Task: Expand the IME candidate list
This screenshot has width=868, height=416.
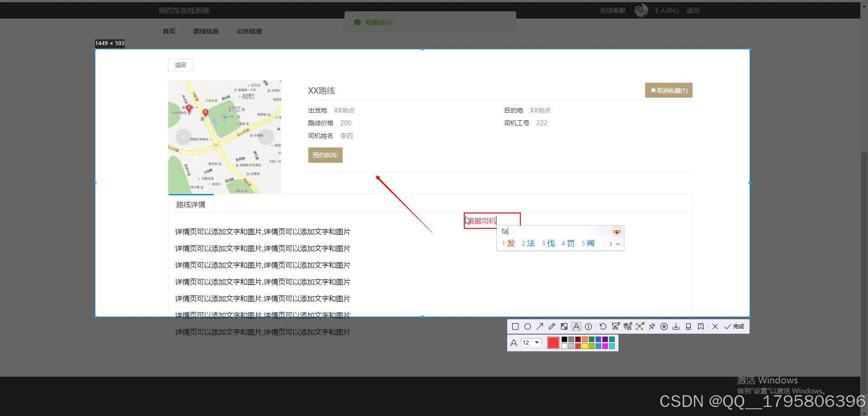Action: pyautogui.click(x=618, y=244)
